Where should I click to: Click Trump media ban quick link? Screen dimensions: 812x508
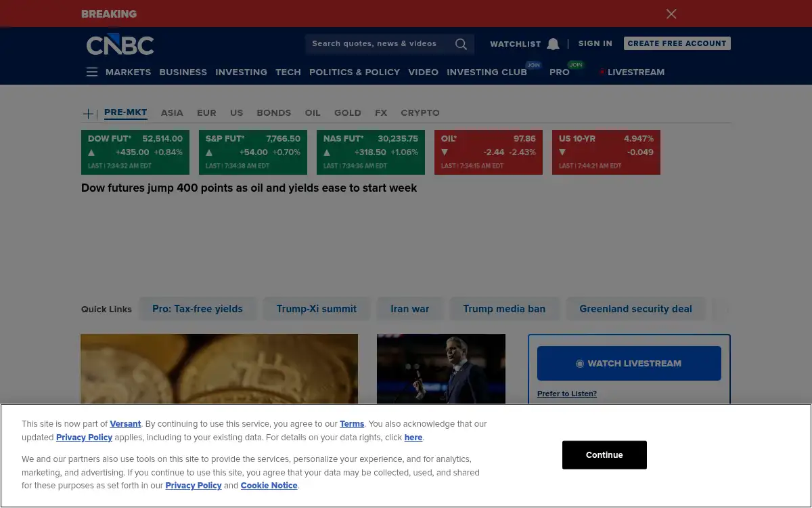pos(504,309)
